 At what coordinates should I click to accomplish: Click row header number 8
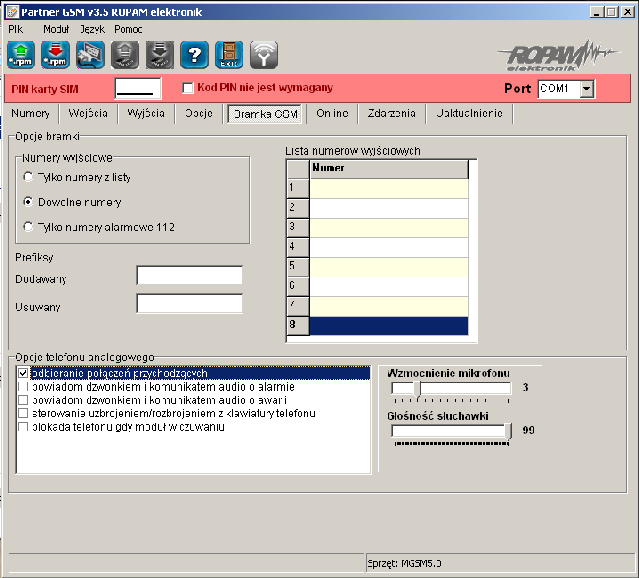click(x=298, y=326)
